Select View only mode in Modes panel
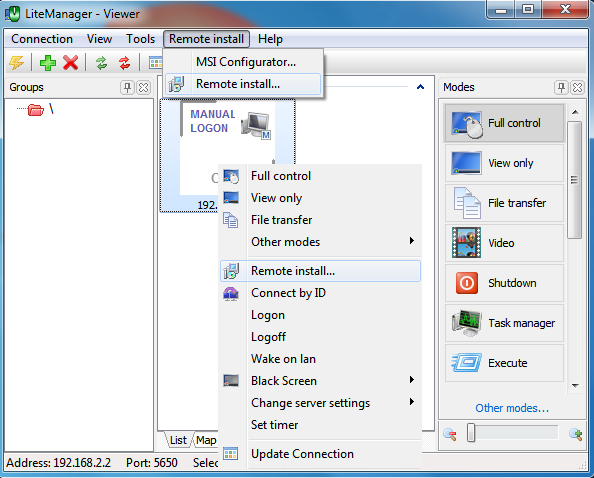Image resolution: width=594 pixels, height=478 pixels. click(x=504, y=163)
